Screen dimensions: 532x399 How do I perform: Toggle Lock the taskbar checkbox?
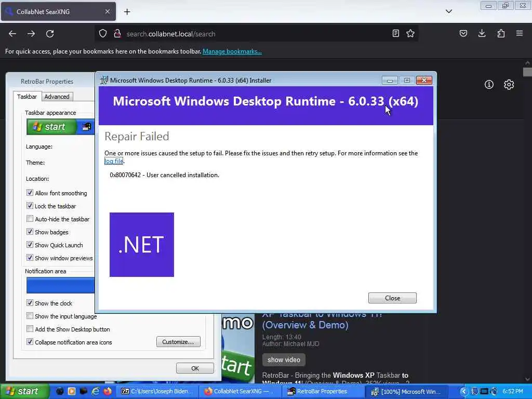(x=30, y=206)
